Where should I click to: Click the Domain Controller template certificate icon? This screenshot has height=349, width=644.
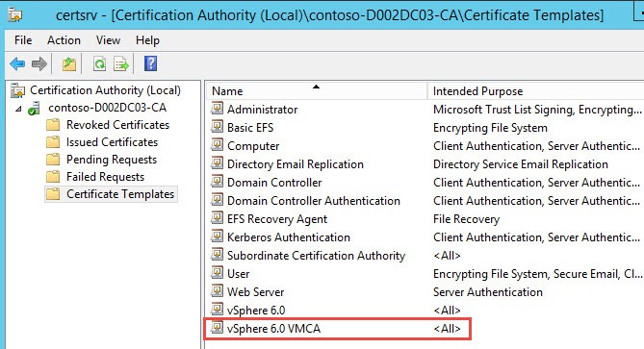coord(217,182)
